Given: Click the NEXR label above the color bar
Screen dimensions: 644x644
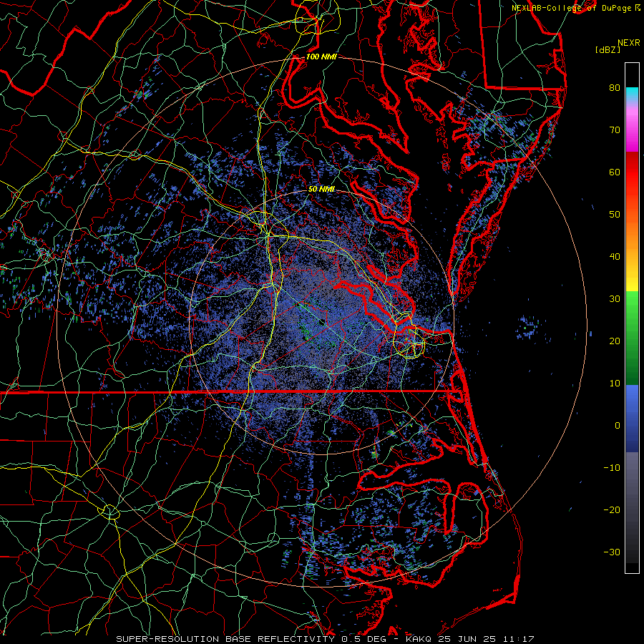Looking at the screenshot, I should coord(628,43).
